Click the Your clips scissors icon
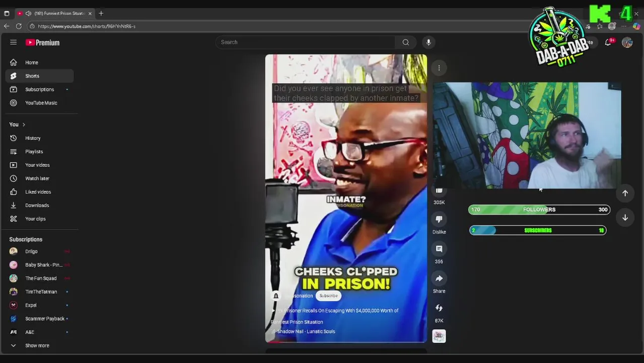The width and height of the screenshot is (644, 363). coord(14,219)
